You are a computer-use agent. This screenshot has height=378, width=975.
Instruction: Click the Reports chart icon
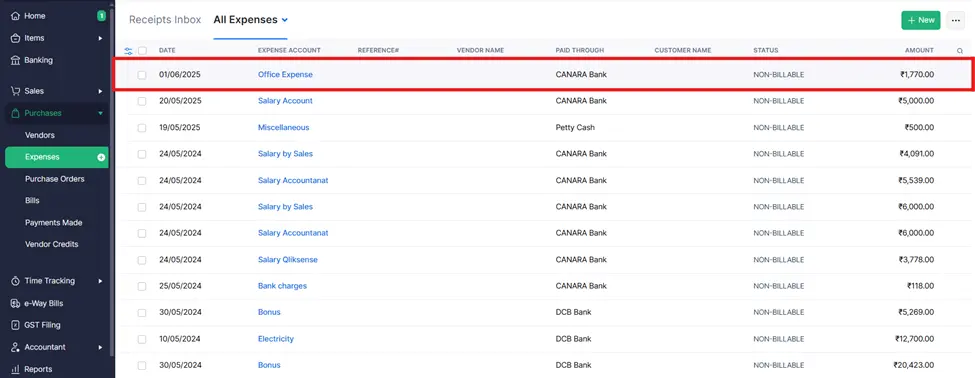[16, 369]
